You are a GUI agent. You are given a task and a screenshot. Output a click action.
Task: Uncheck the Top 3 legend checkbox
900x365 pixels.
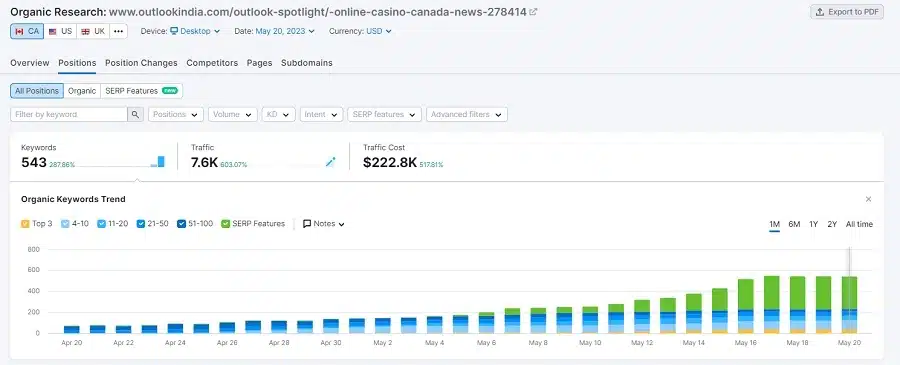click(x=25, y=224)
